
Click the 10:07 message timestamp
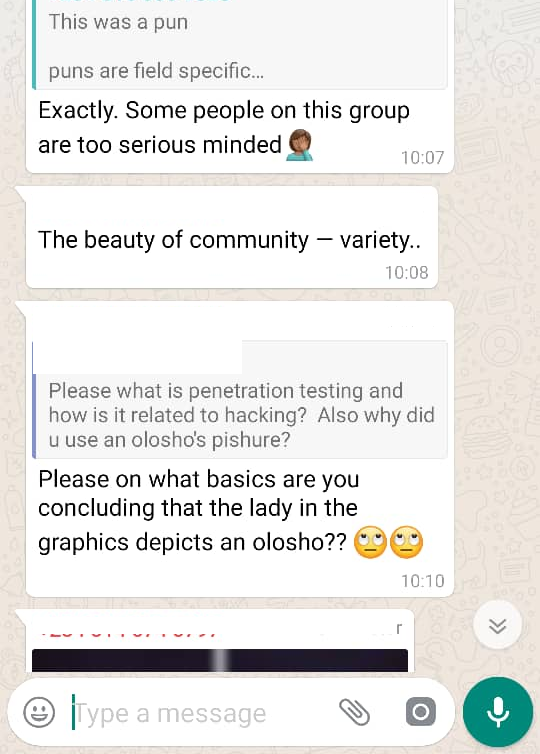point(423,158)
